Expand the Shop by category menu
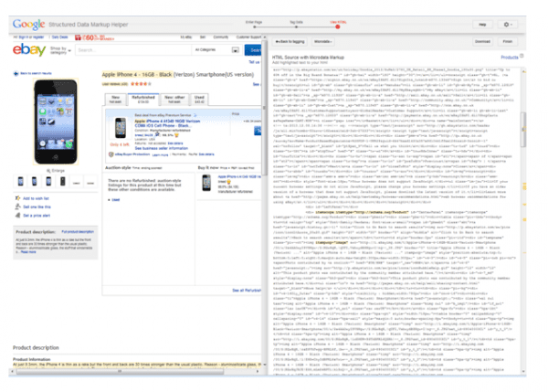 (60, 50)
